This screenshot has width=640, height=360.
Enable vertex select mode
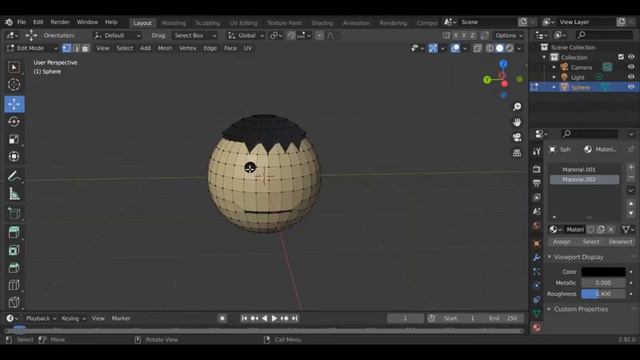point(67,48)
